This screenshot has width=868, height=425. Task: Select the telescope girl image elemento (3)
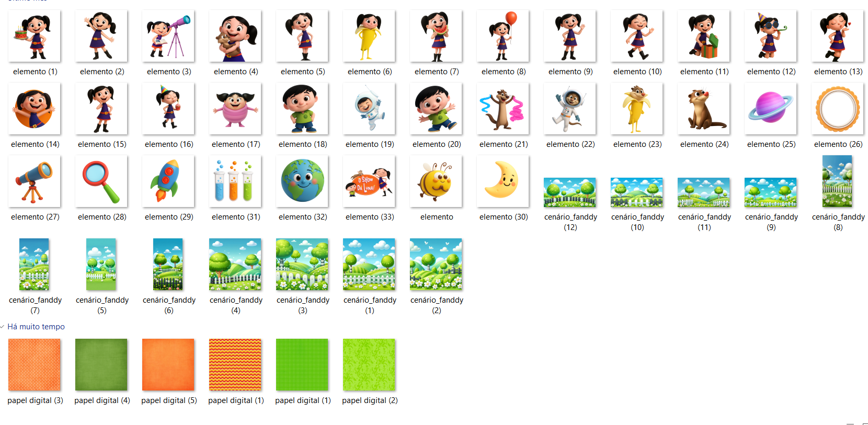(168, 37)
